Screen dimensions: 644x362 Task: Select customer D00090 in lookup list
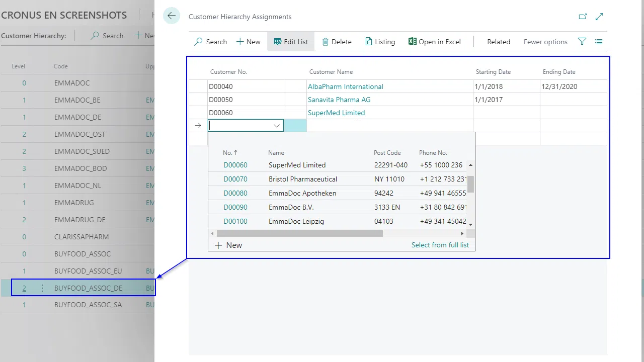(x=235, y=207)
